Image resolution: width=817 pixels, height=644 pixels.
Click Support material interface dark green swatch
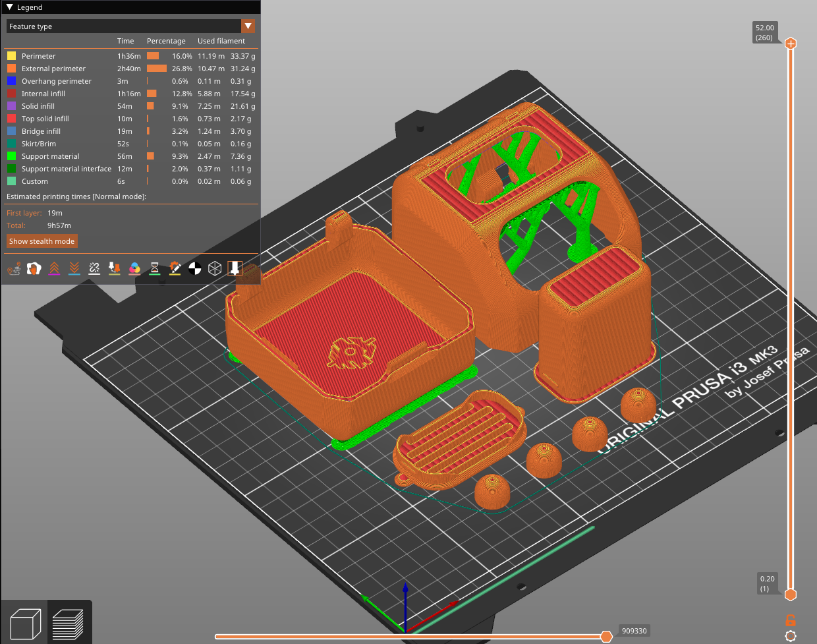tap(11, 169)
